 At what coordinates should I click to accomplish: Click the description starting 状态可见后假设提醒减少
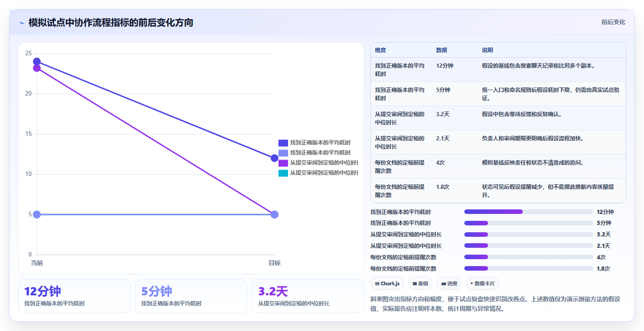(548, 191)
